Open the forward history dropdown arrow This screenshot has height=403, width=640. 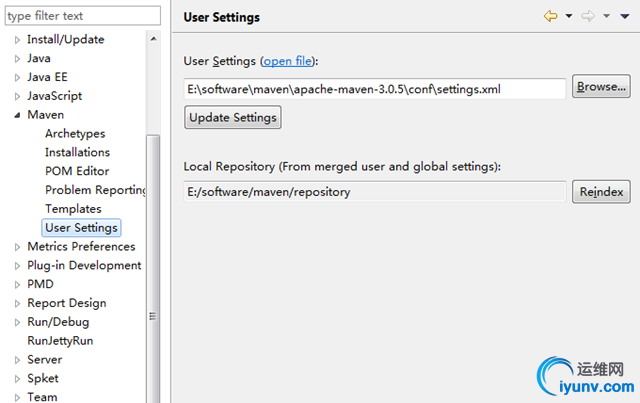pyautogui.click(x=607, y=16)
